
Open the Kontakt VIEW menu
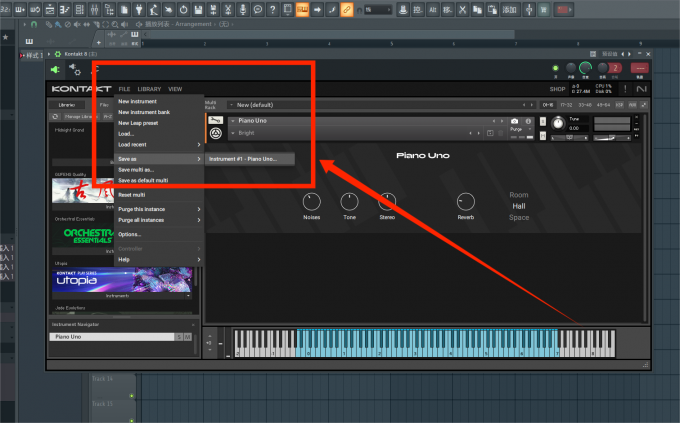175,89
